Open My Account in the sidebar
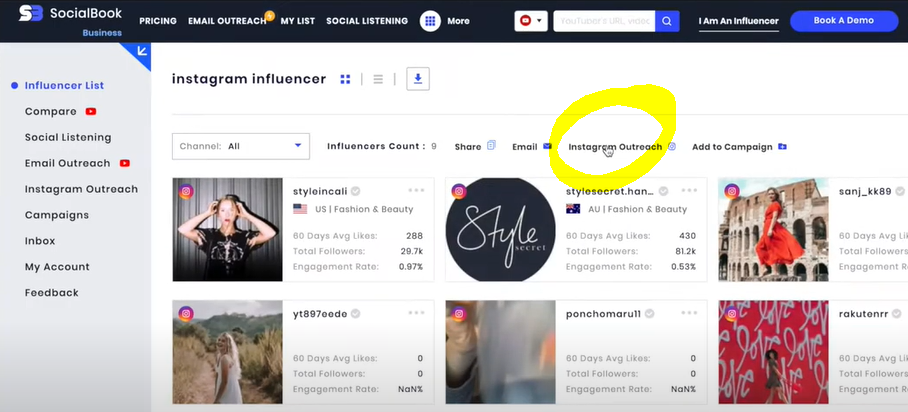The width and height of the screenshot is (908, 412). point(57,267)
